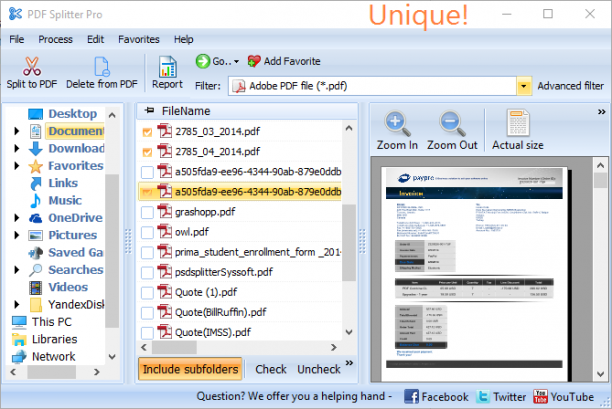Expand the Searches tree node
The height and width of the screenshot is (409, 612).
pyautogui.click(x=16, y=270)
